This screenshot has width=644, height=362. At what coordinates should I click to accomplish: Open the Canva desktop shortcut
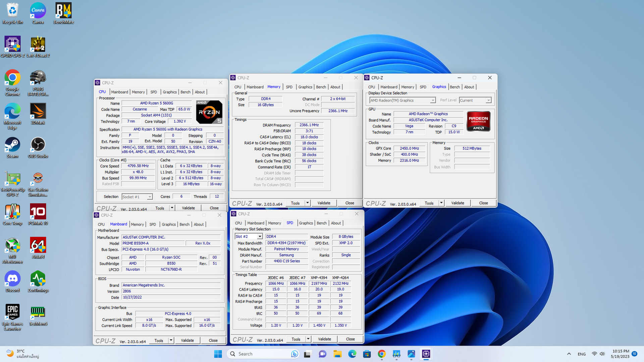[x=38, y=13]
